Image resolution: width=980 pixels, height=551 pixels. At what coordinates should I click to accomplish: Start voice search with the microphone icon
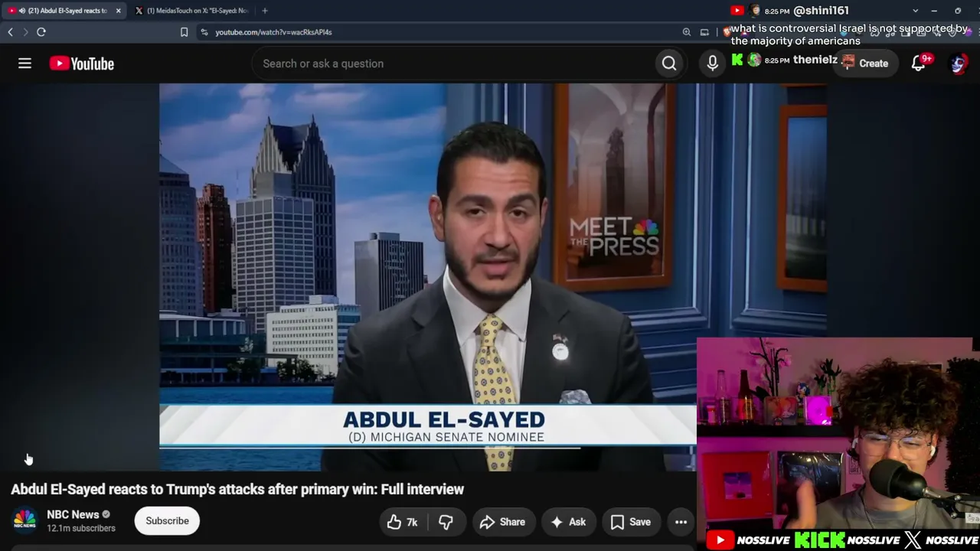pos(712,64)
